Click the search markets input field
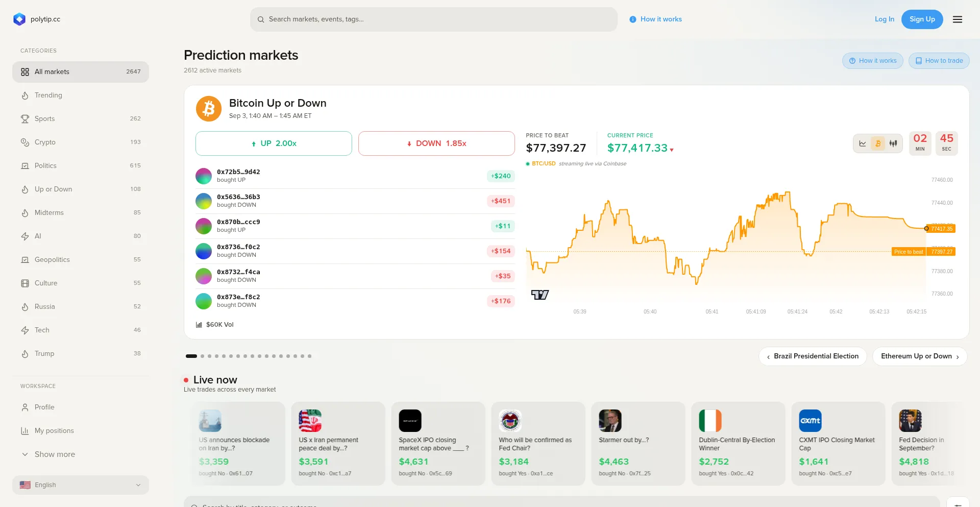The height and width of the screenshot is (507, 980). [434, 19]
